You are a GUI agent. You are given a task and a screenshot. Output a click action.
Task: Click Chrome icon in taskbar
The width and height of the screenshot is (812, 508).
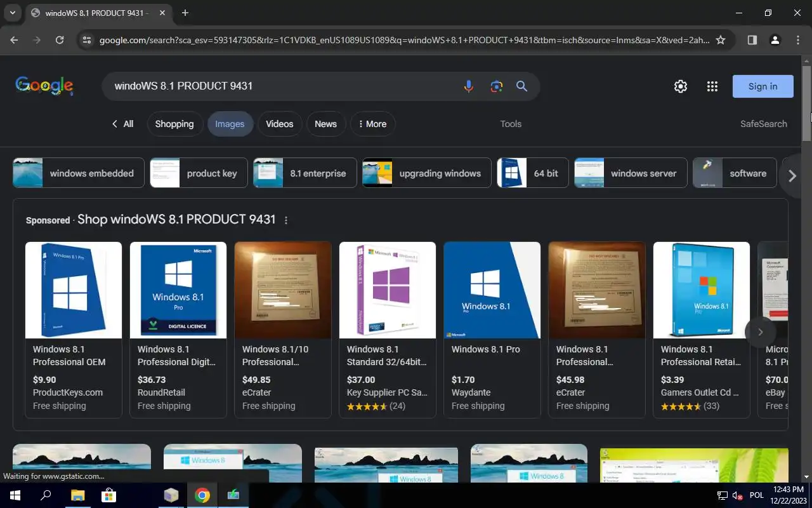[x=202, y=495]
